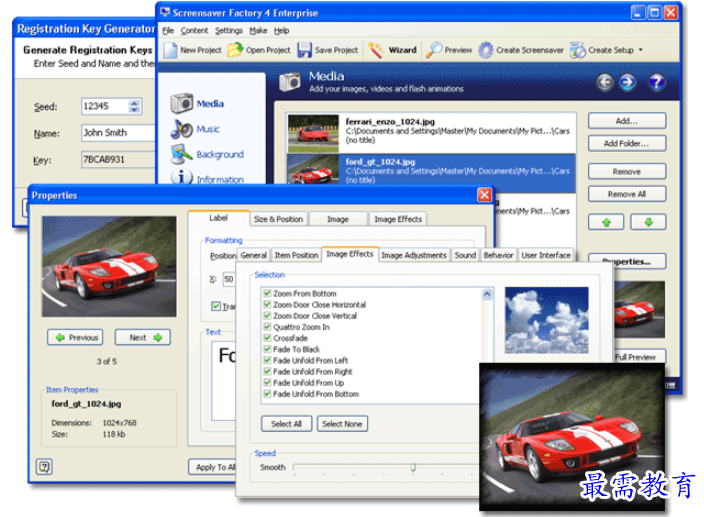Click the Open Project folder icon

[235, 50]
